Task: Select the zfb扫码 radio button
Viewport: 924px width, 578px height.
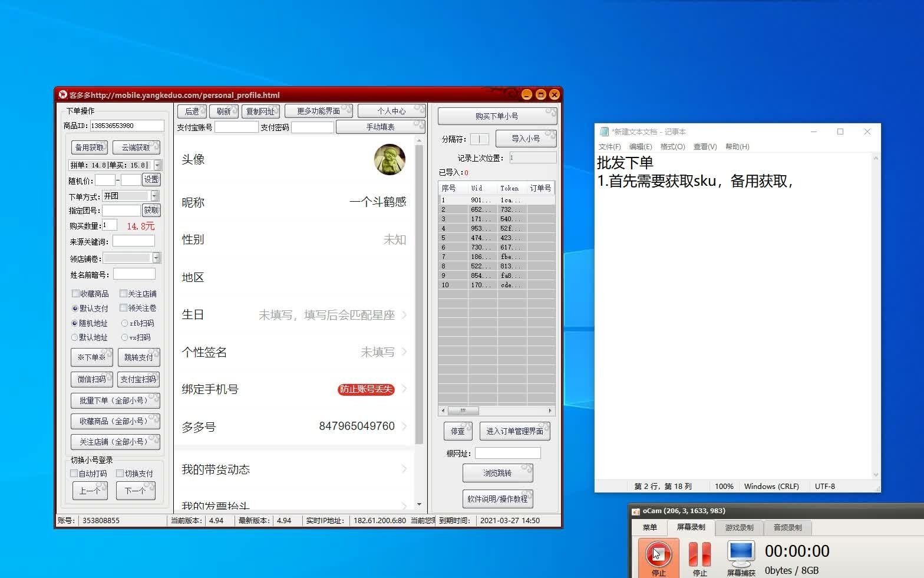Action: [124, 323]
